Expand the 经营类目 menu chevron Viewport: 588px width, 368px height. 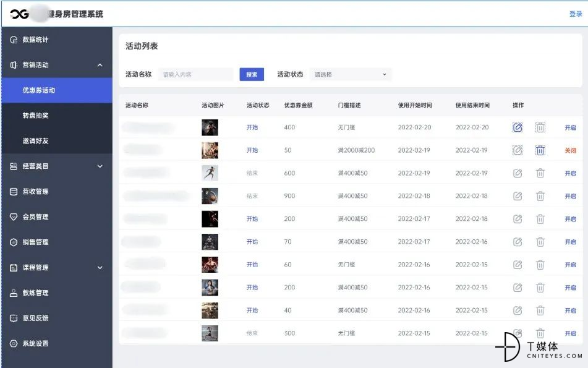point(100,166)
